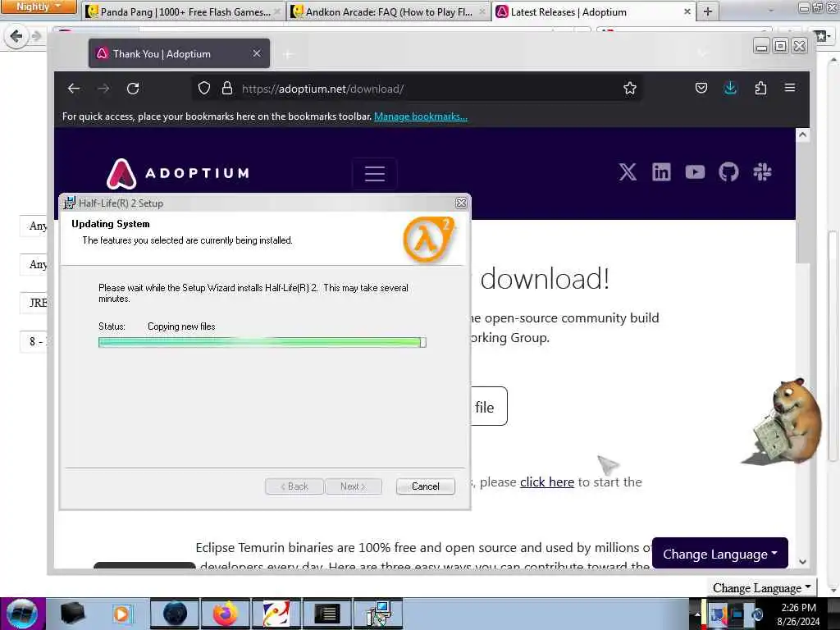Image resolution: width=840 pixels, height=630 pixels.
Task: Open Adoptium LinkedIn icon link
Action: pyautogui.click(x=661, y=172)
